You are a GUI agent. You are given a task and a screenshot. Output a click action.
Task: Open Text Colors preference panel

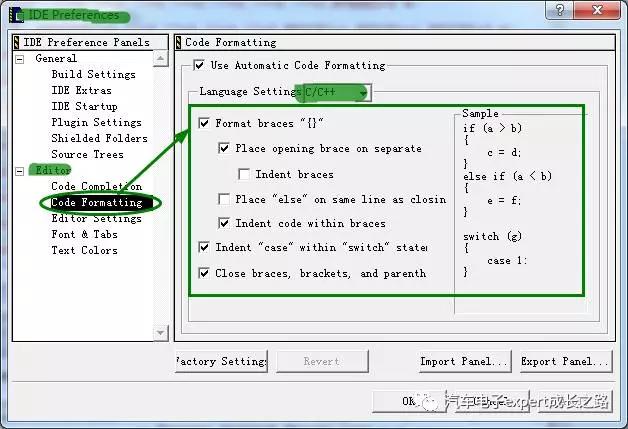click(84, 251)
